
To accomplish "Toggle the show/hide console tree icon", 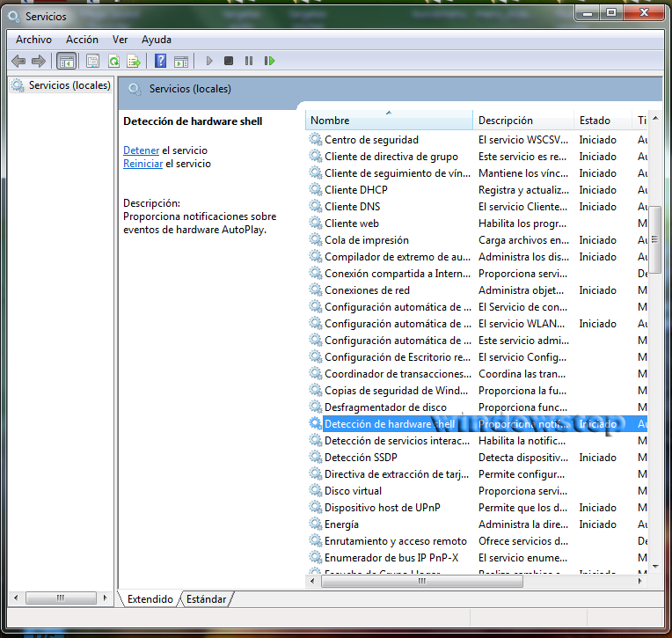I will click(x=67, y=61).
